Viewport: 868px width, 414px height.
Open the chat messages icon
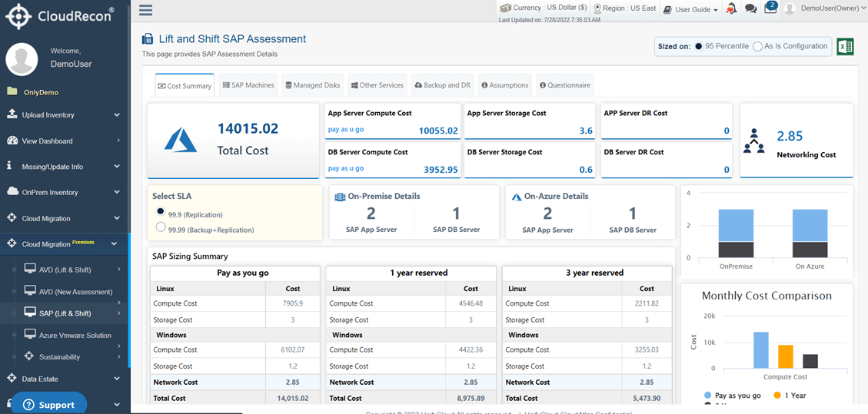(x=750, y=9)
